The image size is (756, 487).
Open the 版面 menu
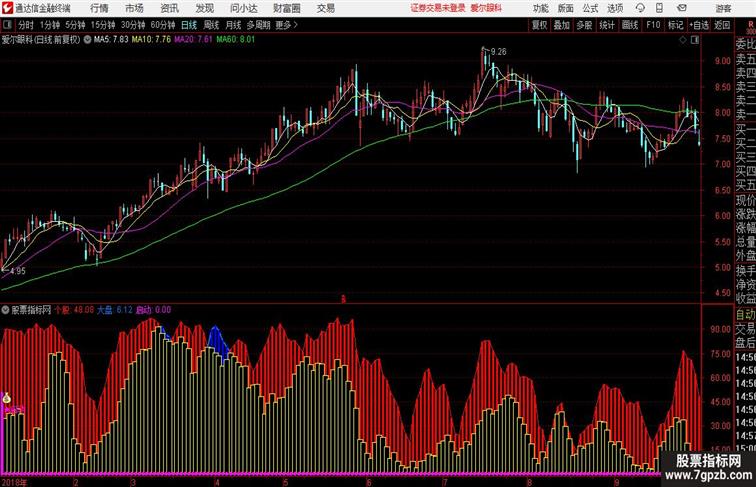pyautogui.click(x=566, y=8)
